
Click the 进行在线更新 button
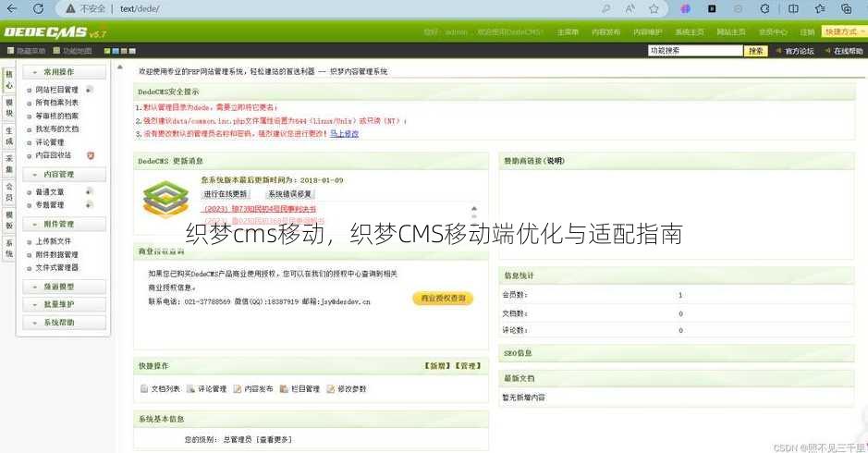click(x=226, y=194)
